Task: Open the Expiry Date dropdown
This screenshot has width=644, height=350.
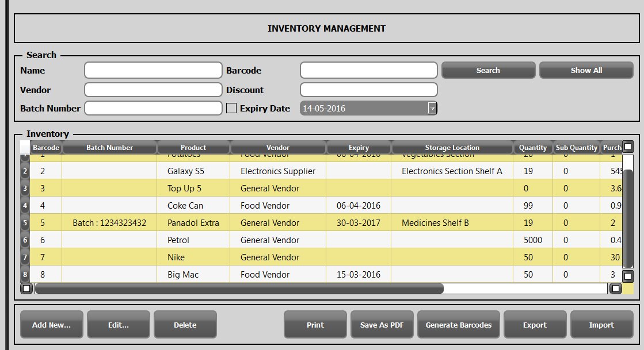Action: pos(432,108)
